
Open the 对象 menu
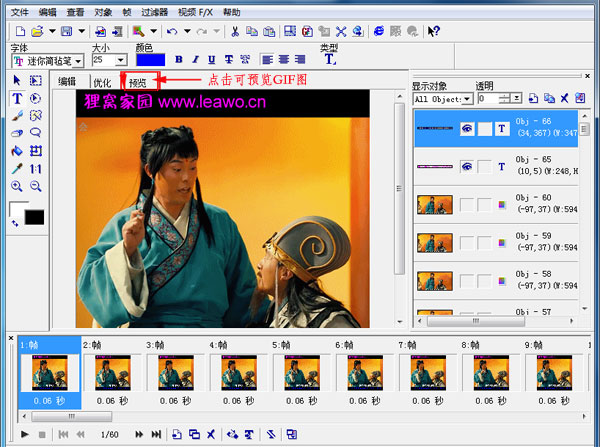(x=103, y=12)
